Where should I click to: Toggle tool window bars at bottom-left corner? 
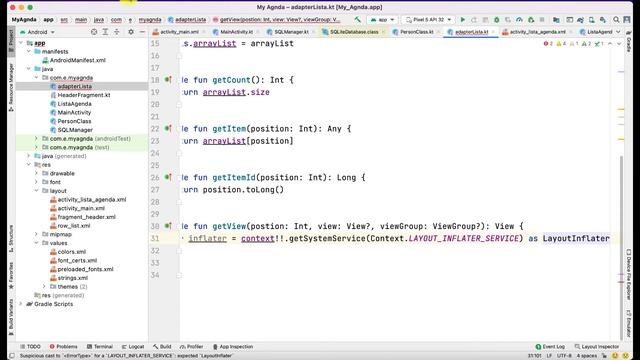(x=11, y=356)
